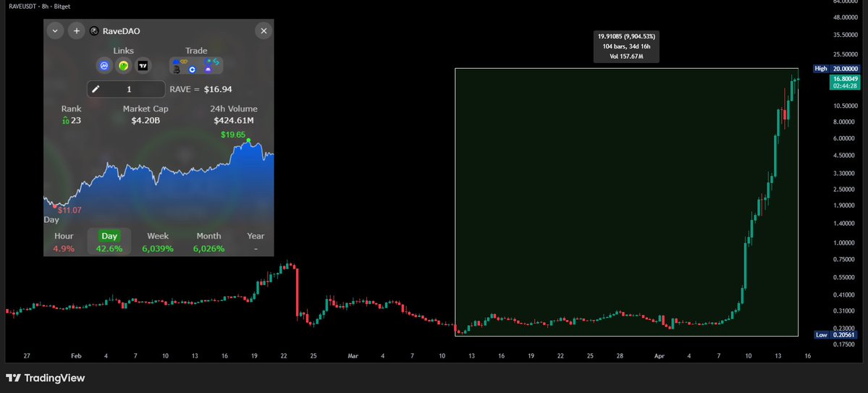Screen dimensions: 868x393
Task: Click the Trade heading in the widget
Action: [196, 51]
